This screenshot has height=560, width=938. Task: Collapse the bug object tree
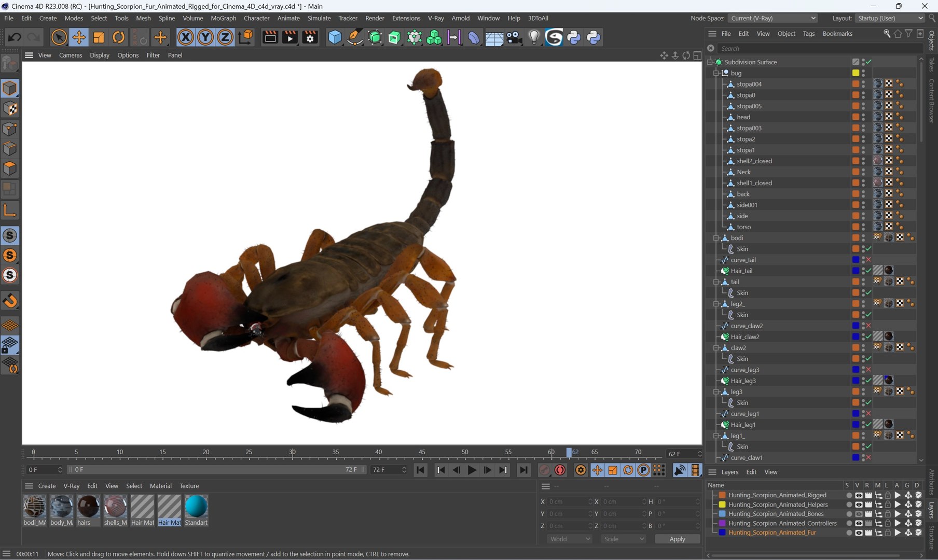point(716,73)
